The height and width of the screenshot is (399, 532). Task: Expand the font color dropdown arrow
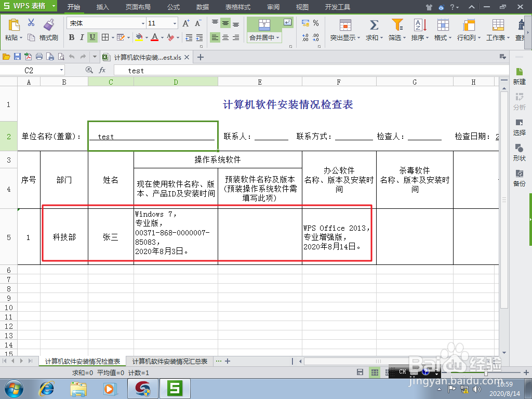pos(162,37)
